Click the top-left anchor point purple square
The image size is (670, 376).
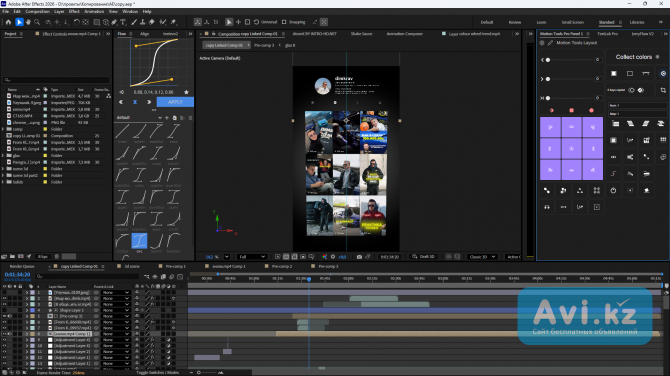[550, 127]
